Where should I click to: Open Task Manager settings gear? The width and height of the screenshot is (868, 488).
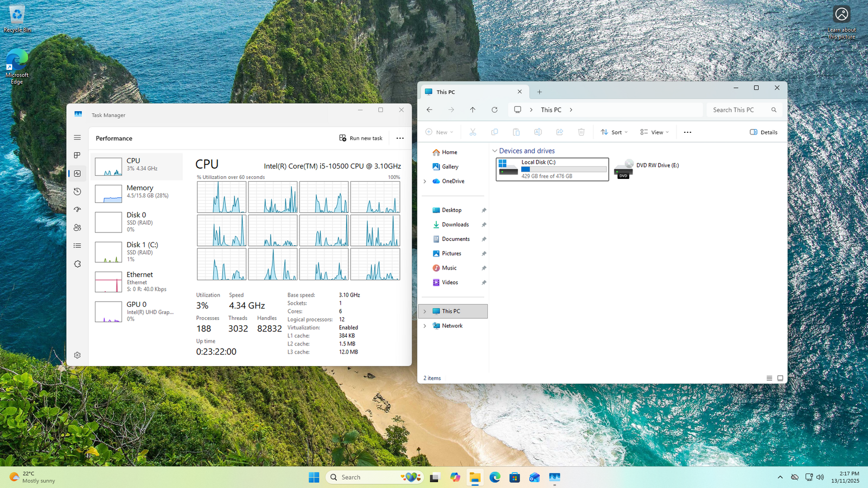coord(78,355)
